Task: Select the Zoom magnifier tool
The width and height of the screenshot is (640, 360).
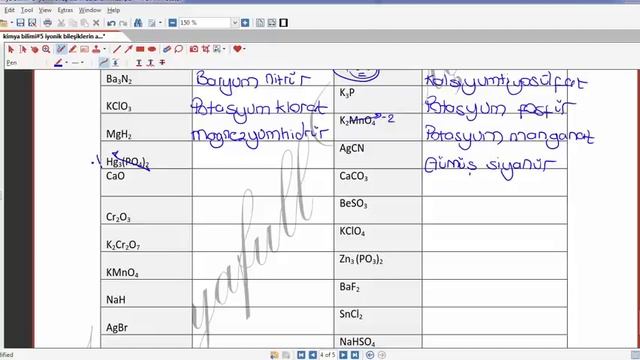Action: tap(46, 49)
